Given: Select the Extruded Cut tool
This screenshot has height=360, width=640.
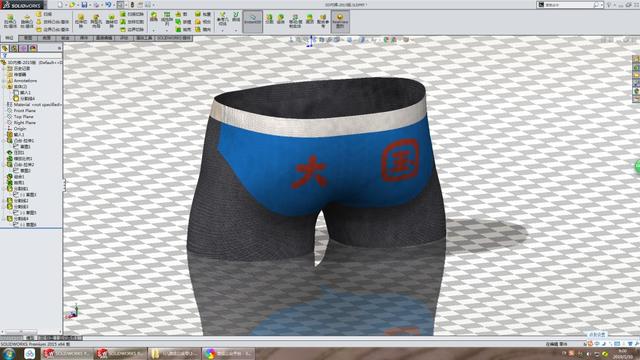Looking at the screenshot, I should 80,21.
